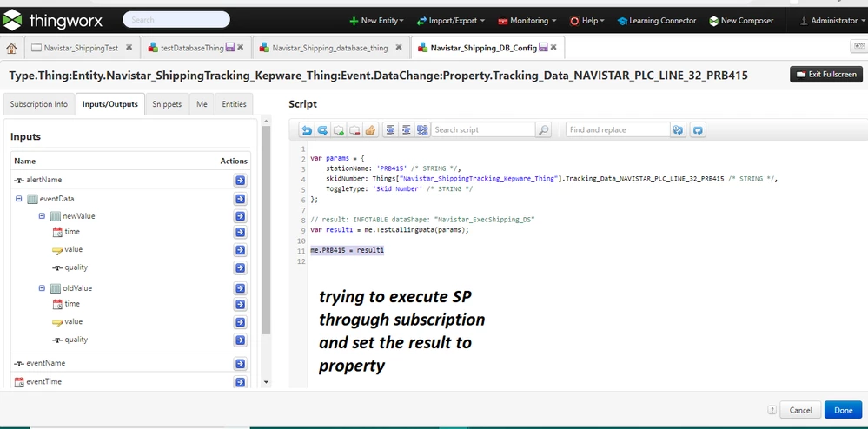Open the Import/Export dropdown menu
868x429 pixels.
(x=451, y=21)
